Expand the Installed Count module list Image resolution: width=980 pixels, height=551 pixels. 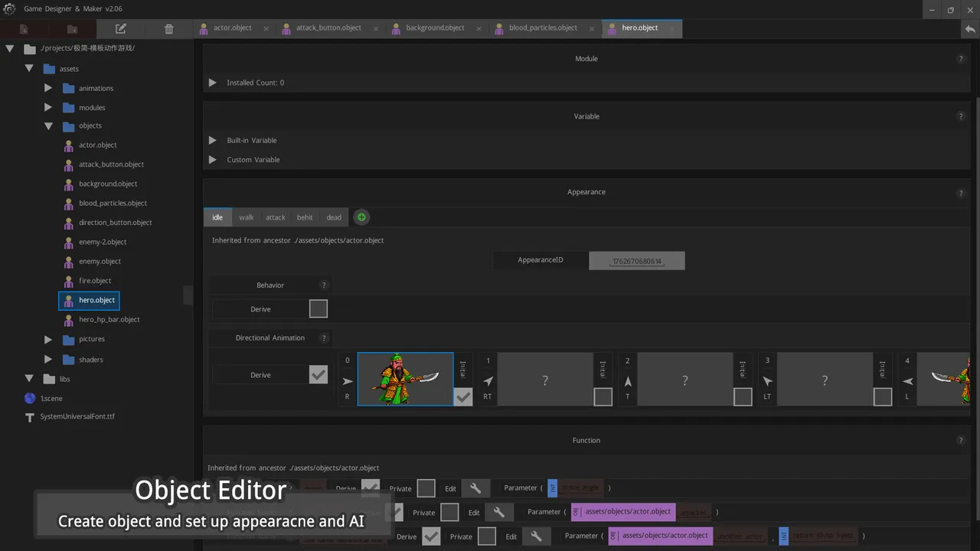pyautogui.click(x=213, y=83)
